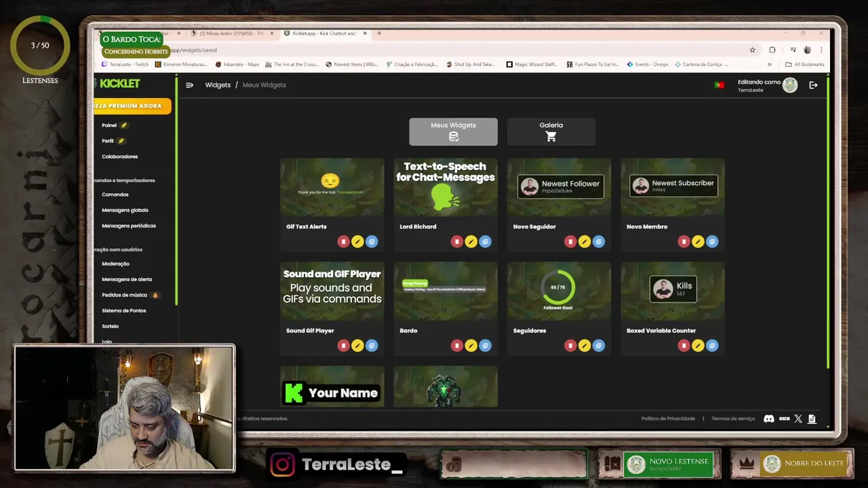The height and width of the screenshot is (488, 868).
Task: Copy the Lord Richard widget link
Action: (485, 241)
